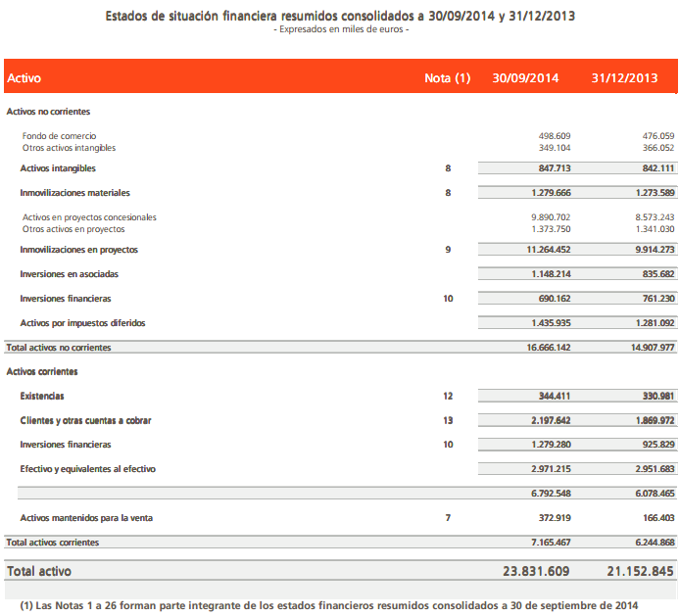The width and height of the screenshot is (679, 616).
Task: Click note number 9 for Inmovilizaciones en proyectos
Action: 448,250
